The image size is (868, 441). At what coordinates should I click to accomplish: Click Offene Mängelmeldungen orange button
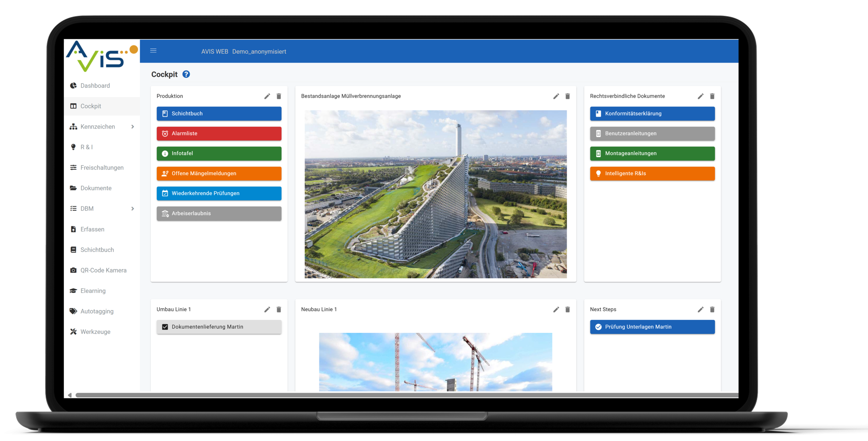[219, 174]
